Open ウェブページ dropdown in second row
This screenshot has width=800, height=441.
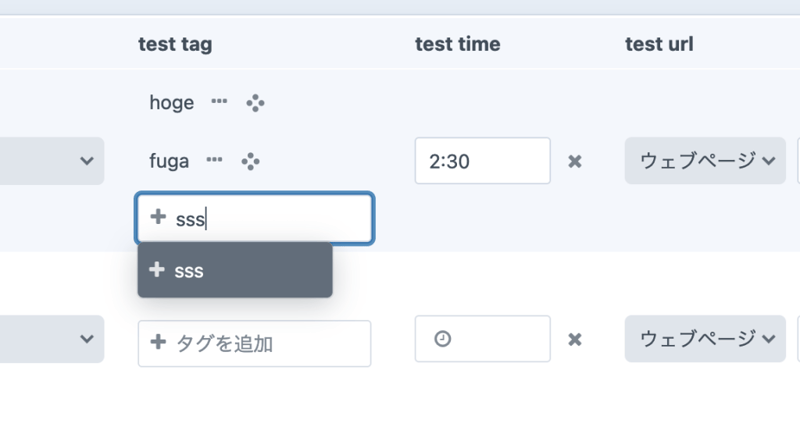(705, 339)
